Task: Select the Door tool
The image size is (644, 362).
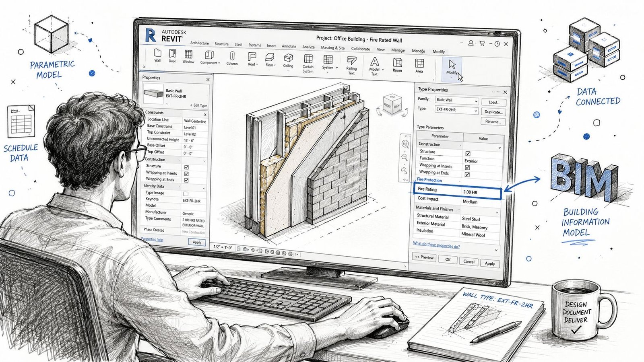Action: click(172, 56)
